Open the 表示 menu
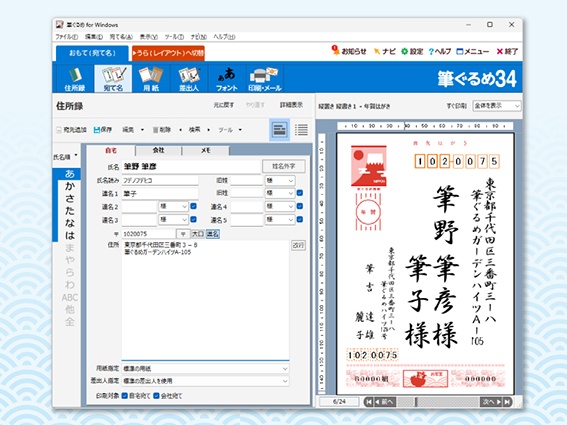567x425 pixels. tap(149, 37)
